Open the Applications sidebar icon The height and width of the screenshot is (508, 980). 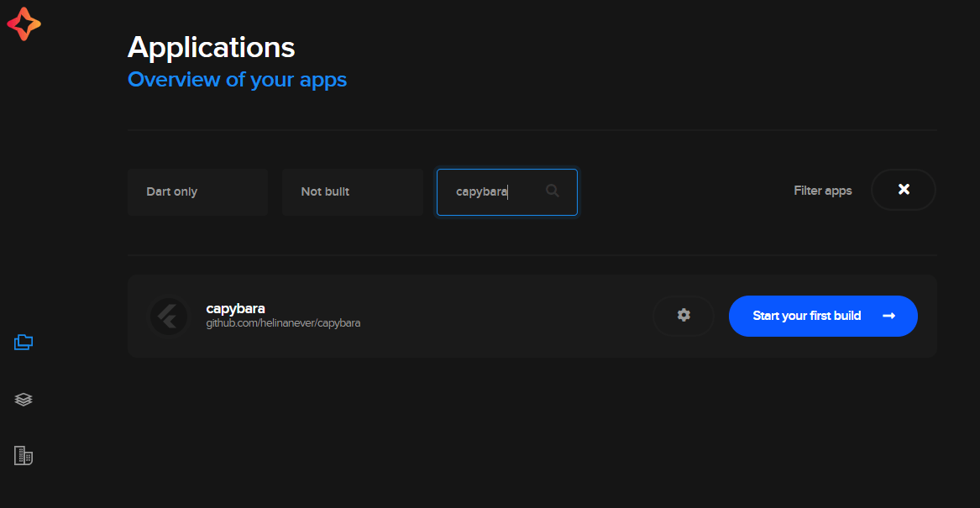tap(24, 342)
